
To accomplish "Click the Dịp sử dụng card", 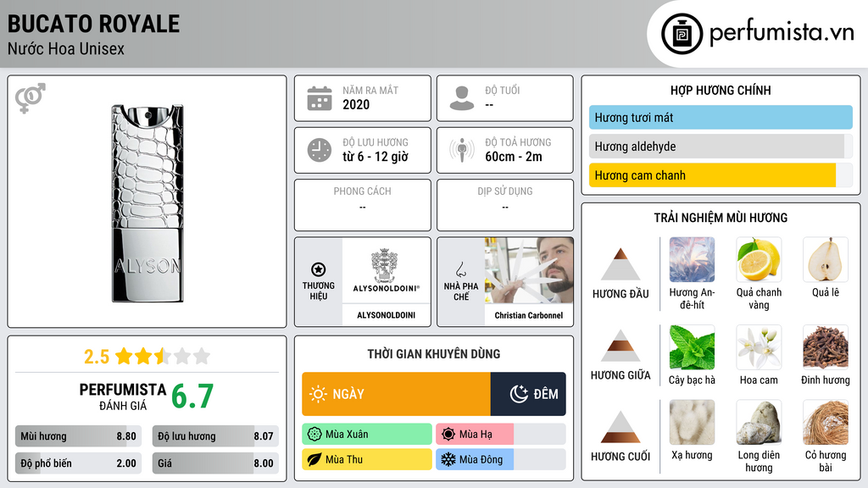I will (x=505, y=205).
